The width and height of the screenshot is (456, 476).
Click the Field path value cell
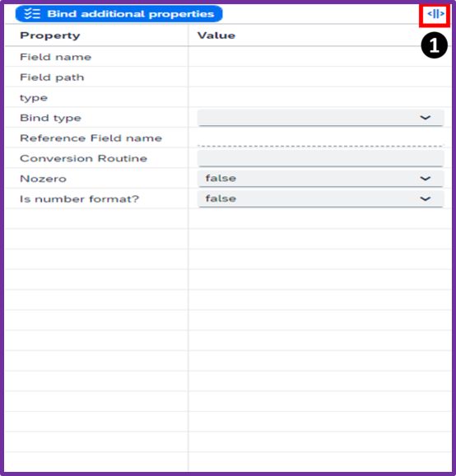[320, 77]
